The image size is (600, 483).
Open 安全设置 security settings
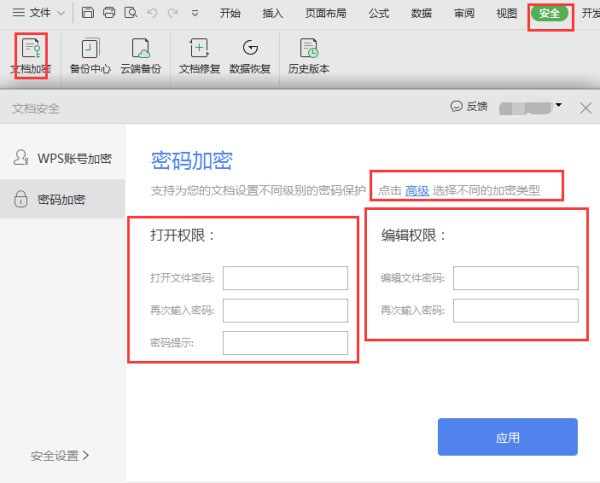tap(60, 456)
